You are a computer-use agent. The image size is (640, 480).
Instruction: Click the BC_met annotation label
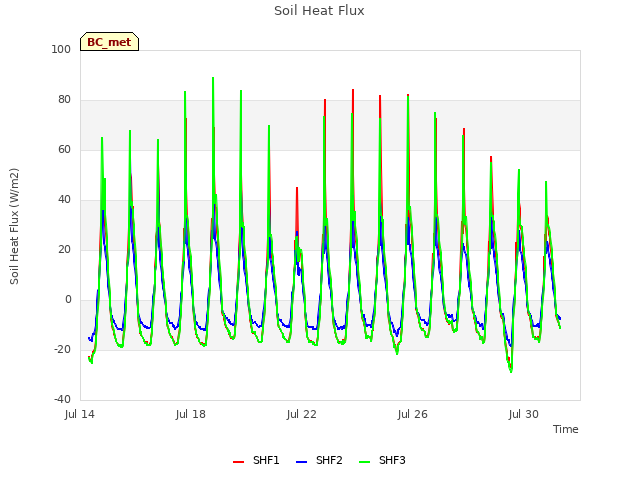109,42
